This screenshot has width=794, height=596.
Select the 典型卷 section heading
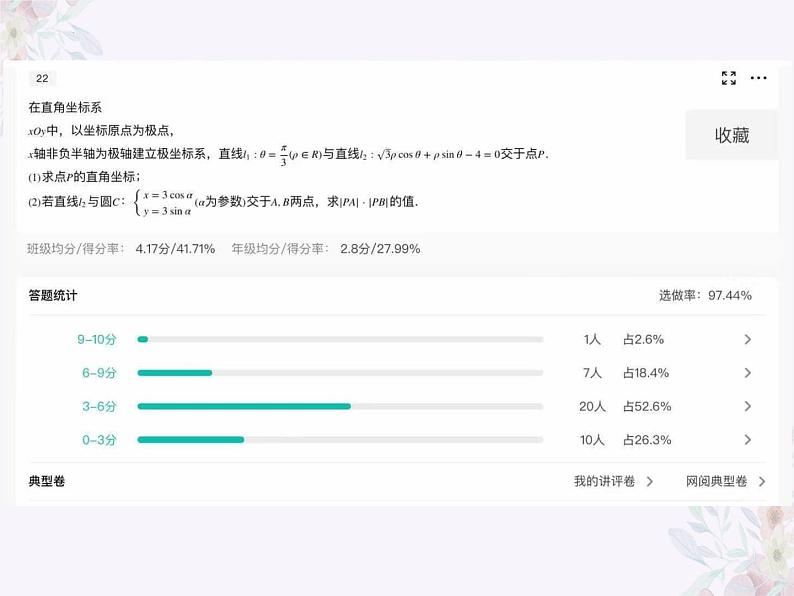[47, 481]
